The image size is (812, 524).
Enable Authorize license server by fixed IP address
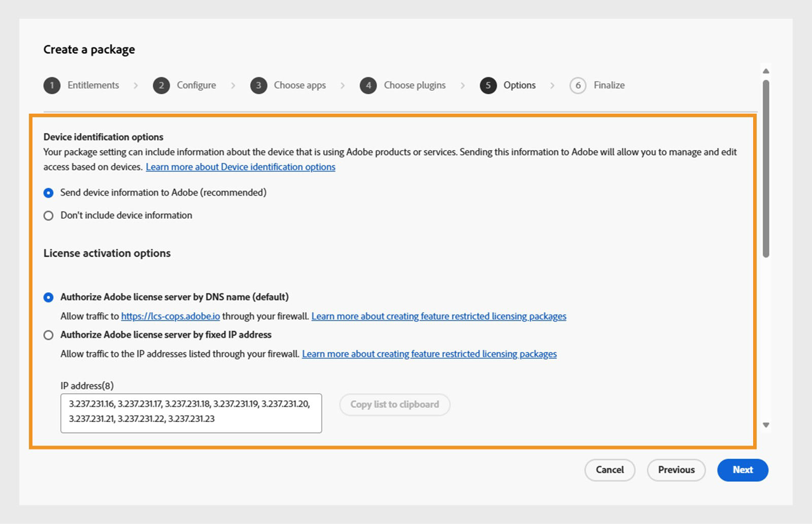[48, 335]
